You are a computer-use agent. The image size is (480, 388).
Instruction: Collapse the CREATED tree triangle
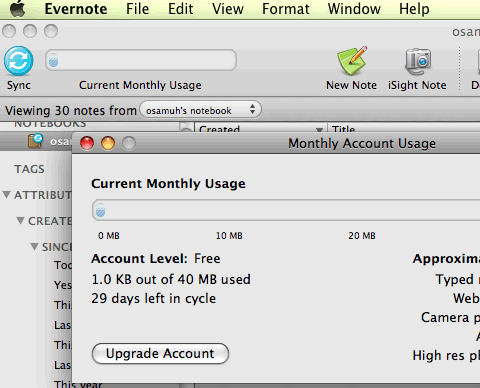point(20,220)
